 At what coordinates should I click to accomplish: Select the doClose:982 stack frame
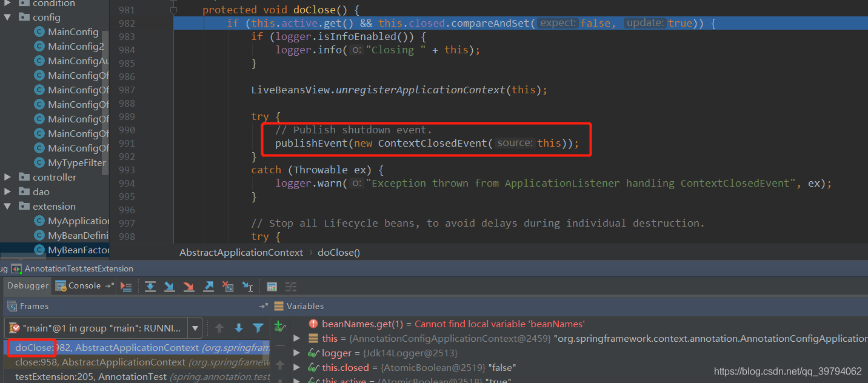(136, 348)
